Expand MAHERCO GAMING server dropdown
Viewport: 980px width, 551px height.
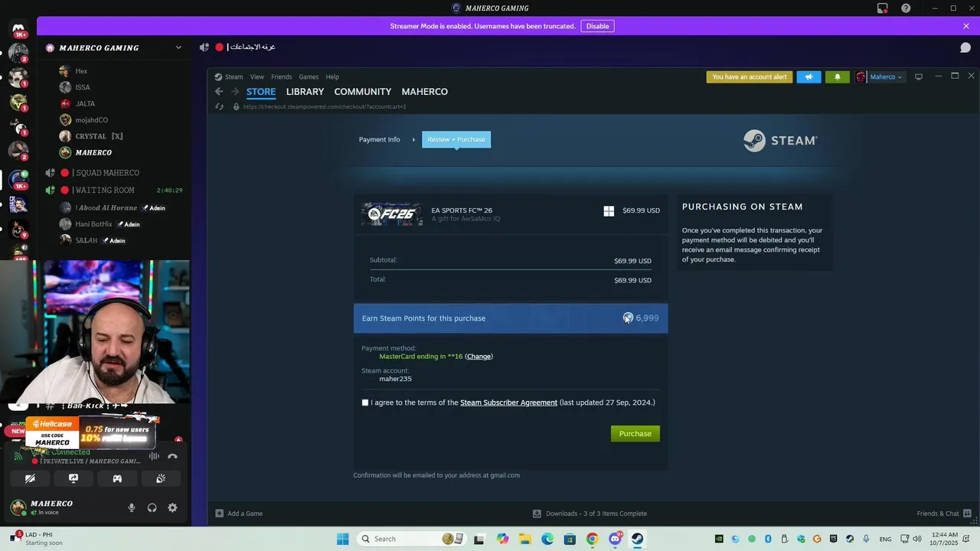coord(178,47)
